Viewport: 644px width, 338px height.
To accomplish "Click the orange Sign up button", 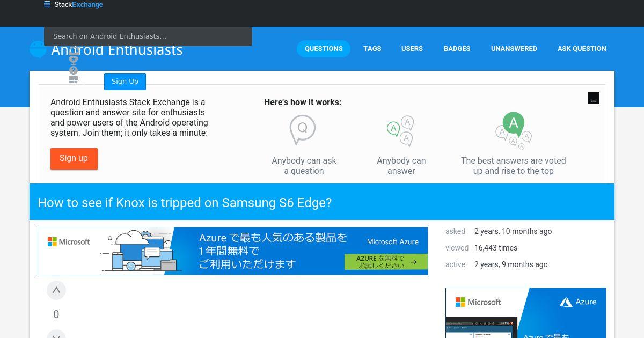I will click(x=74, y=159).
